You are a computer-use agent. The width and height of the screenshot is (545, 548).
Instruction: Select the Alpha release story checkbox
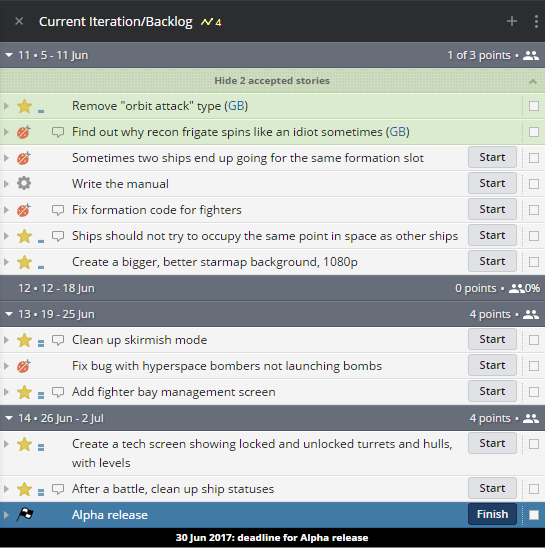pos(534,515)
